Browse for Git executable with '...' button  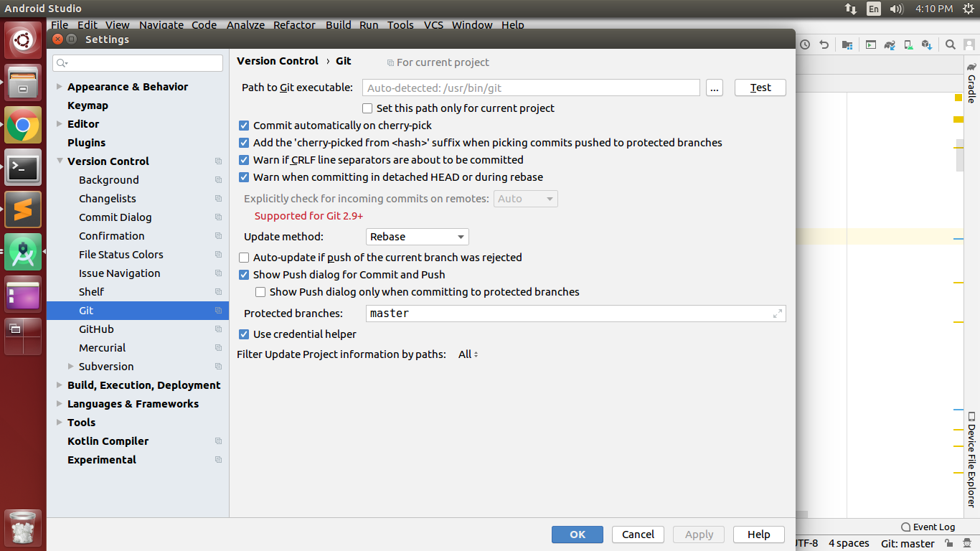point(715,88)
